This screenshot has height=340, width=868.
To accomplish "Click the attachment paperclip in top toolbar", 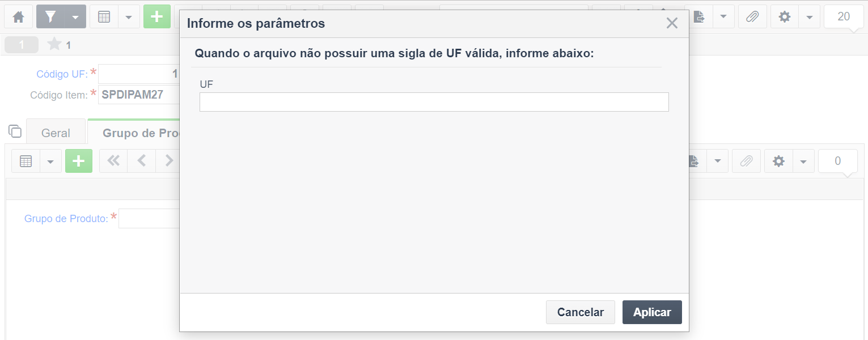I will (752, 17).
